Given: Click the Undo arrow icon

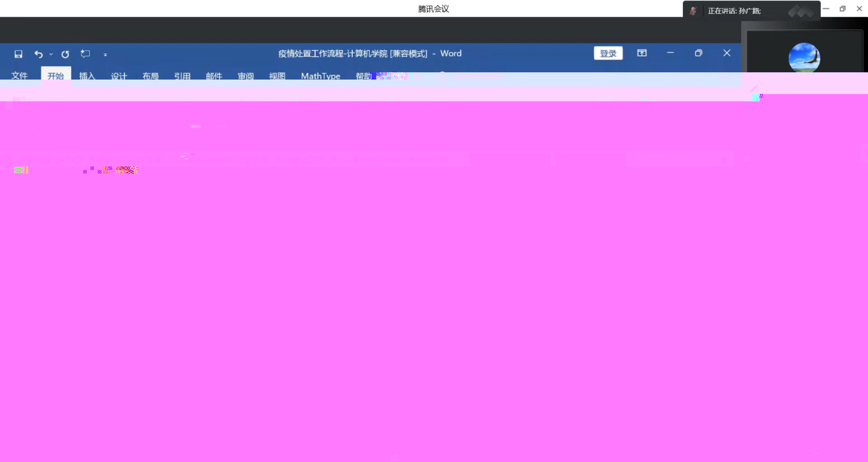Looking at the screenshot, I should click(38, 54).
